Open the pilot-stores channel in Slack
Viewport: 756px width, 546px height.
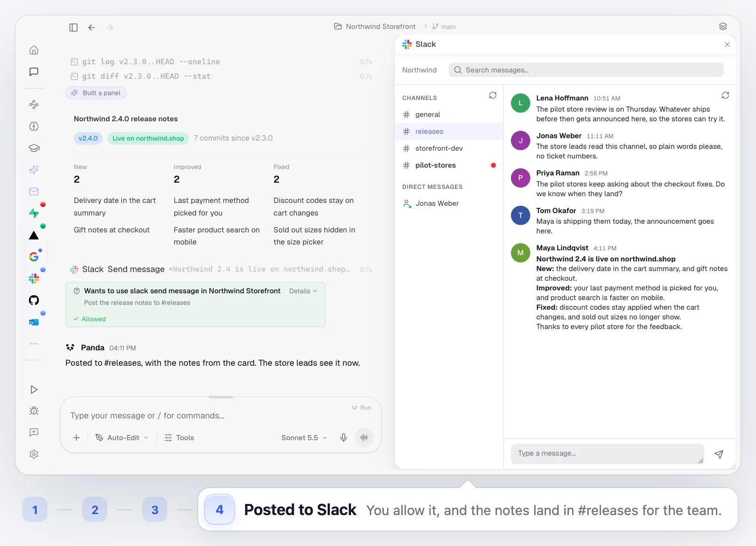449,165
